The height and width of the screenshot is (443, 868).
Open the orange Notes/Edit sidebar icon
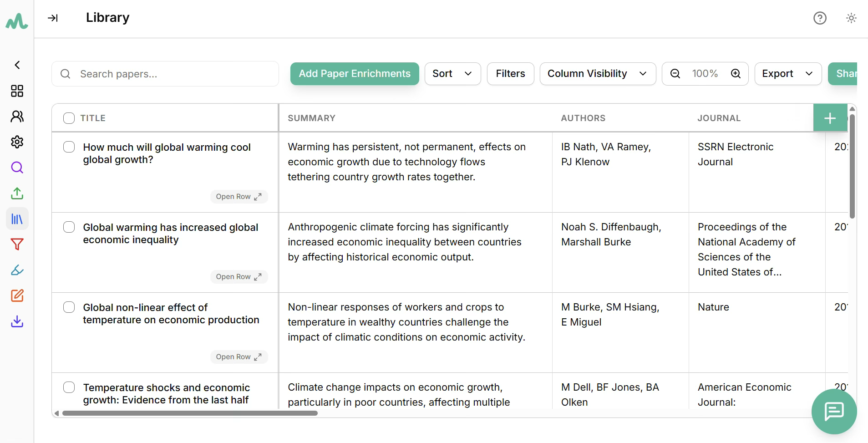click(x=17, y=295)
